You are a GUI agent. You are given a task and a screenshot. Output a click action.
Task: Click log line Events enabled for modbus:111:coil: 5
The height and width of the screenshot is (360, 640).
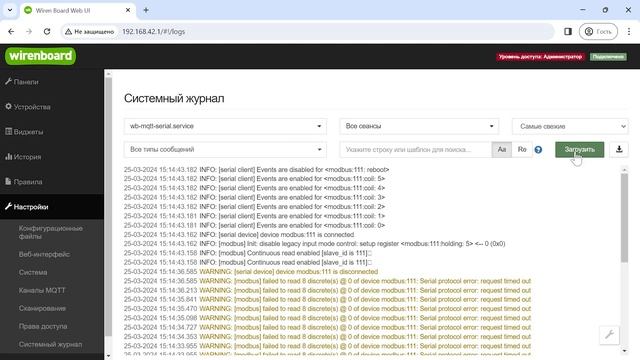pos(254,179)
